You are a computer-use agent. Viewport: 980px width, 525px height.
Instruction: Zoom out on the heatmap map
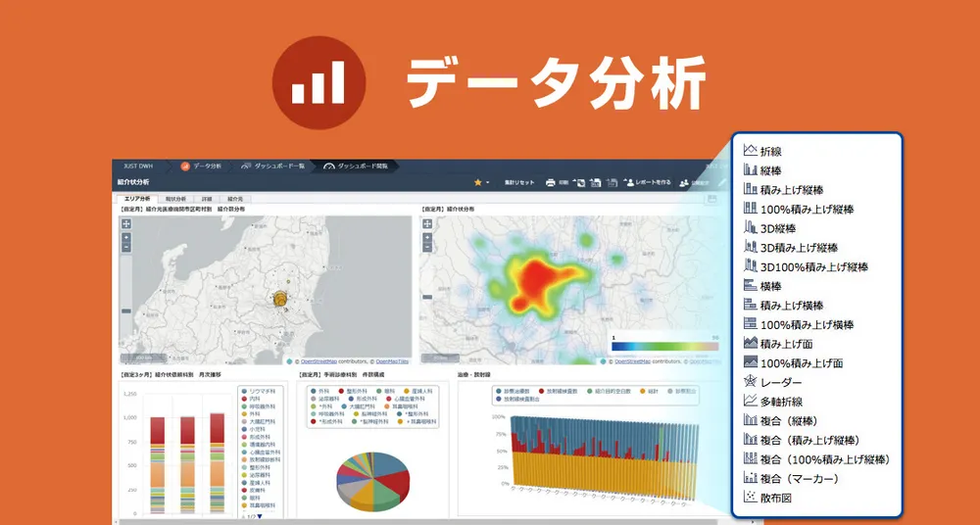[x=427, y=247]
